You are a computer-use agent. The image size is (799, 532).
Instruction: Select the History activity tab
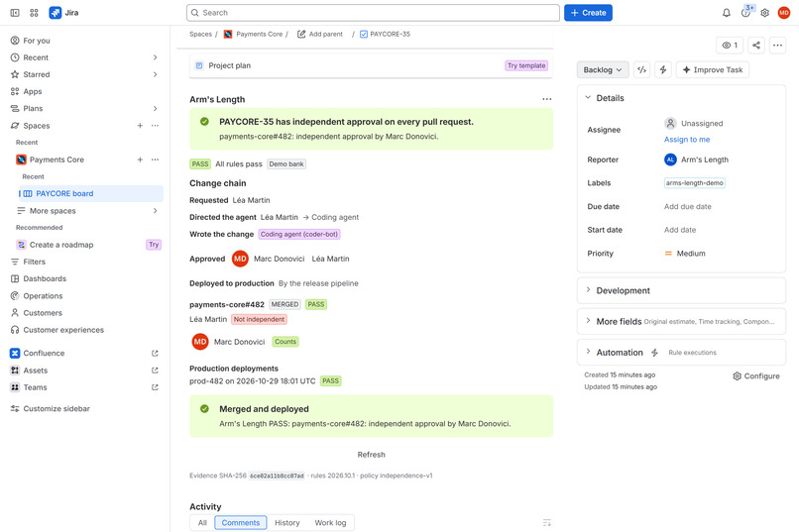286,523
